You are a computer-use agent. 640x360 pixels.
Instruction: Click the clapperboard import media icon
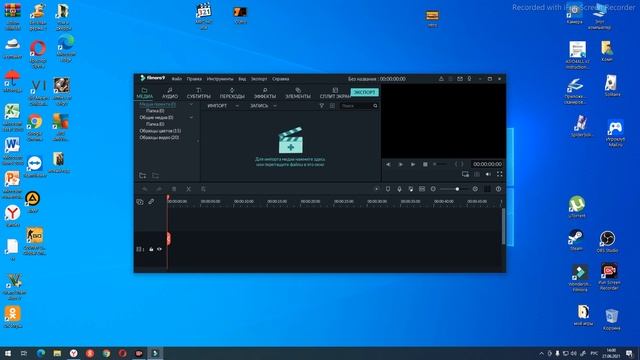(291, 140)
